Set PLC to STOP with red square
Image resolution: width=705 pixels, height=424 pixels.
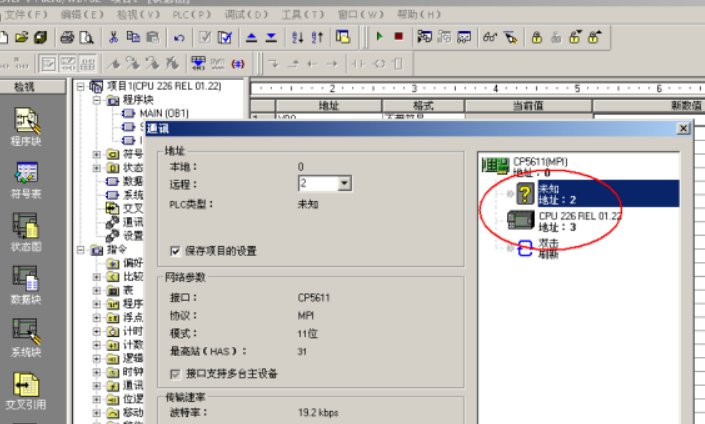coord(398,36)
